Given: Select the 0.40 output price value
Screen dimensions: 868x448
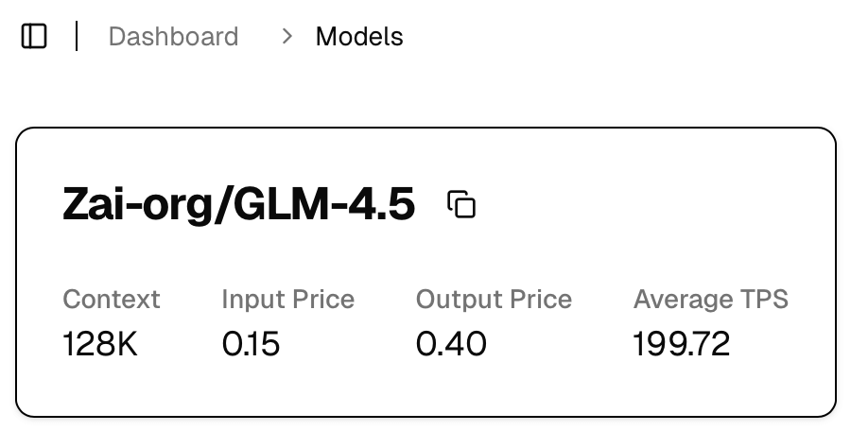Looking at the screenshot, I should click(451, 344).
